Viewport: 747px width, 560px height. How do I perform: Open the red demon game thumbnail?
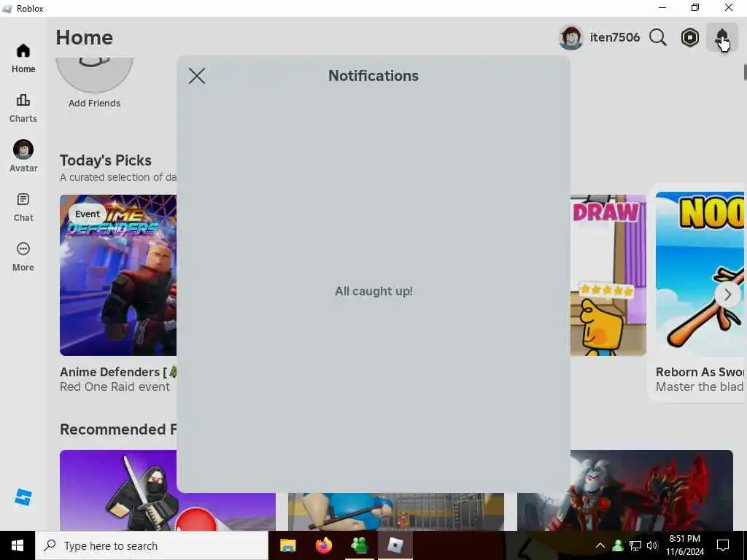(625, 490)
